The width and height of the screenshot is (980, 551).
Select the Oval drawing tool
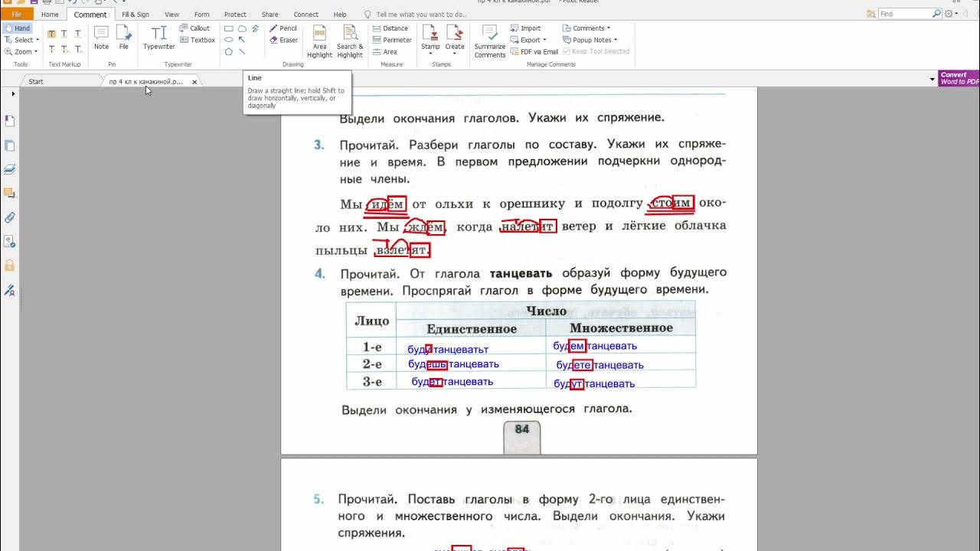point(228,40)
